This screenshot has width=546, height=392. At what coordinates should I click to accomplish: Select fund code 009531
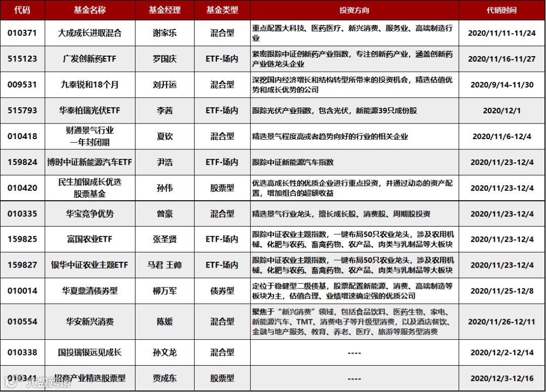tap(22, 84)
